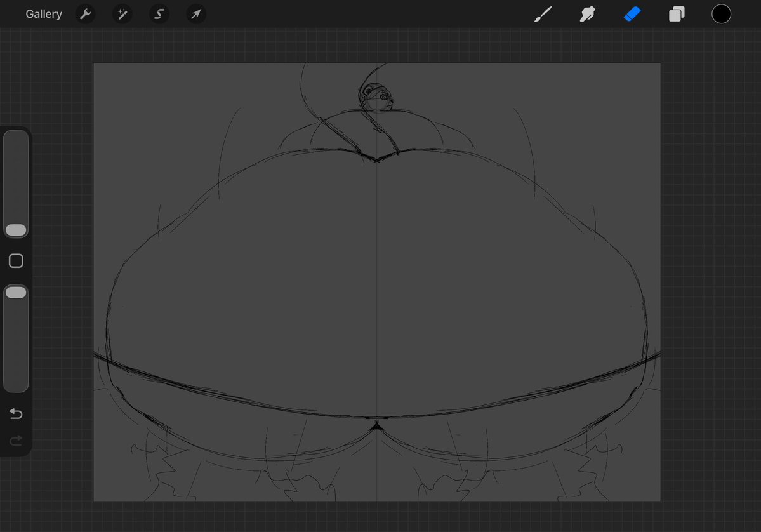Tap the opacity slider handle
Image resolution: width=761 pixels, height=532 pixels.
[16, 292]
